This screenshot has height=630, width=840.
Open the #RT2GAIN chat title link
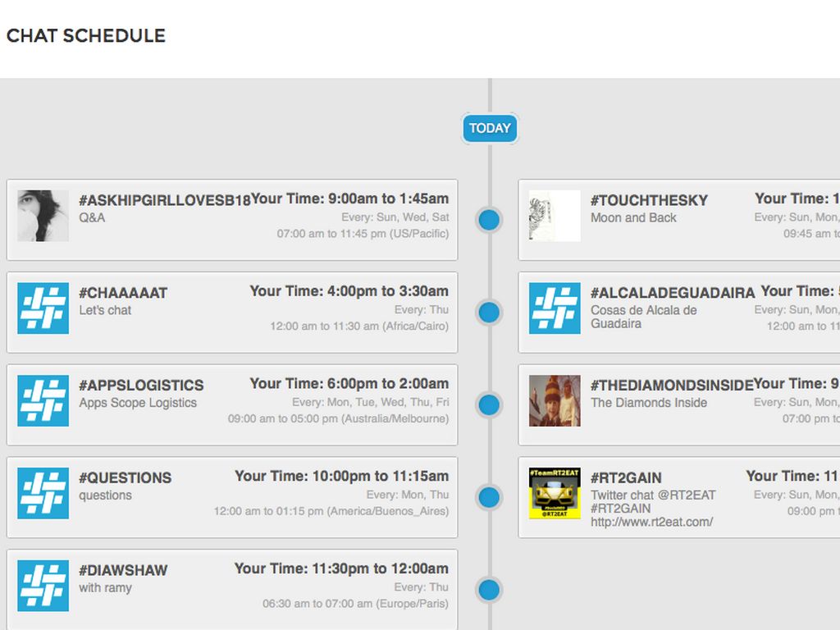(625, 478)
